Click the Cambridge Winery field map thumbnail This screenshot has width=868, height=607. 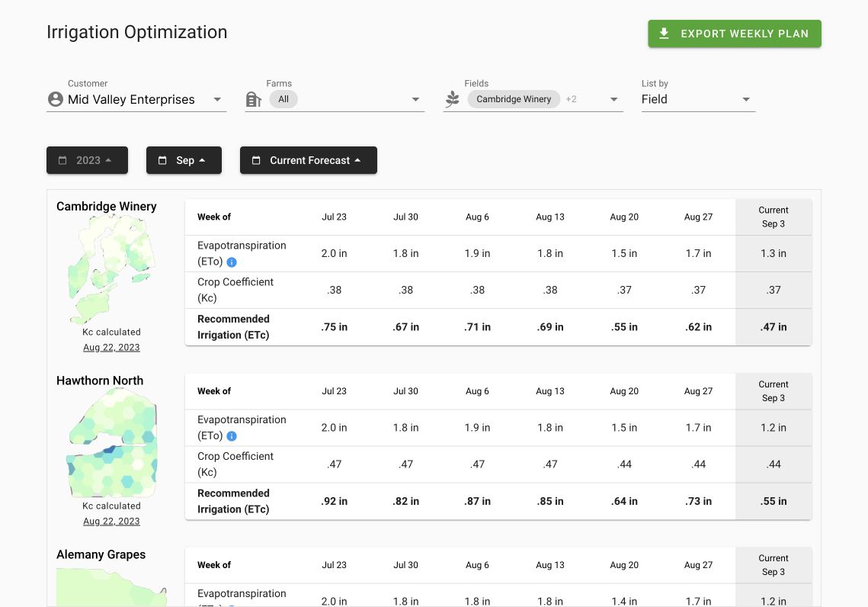(x=111, y=269)
